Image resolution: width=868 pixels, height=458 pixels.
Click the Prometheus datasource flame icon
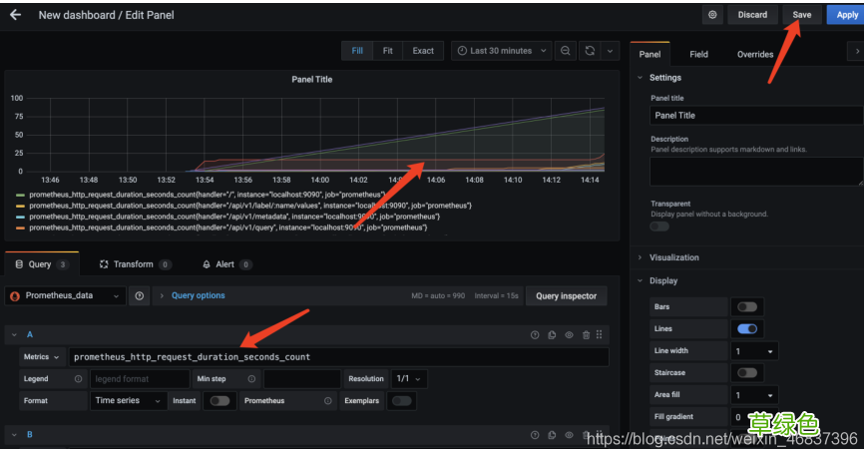[15, 296]
